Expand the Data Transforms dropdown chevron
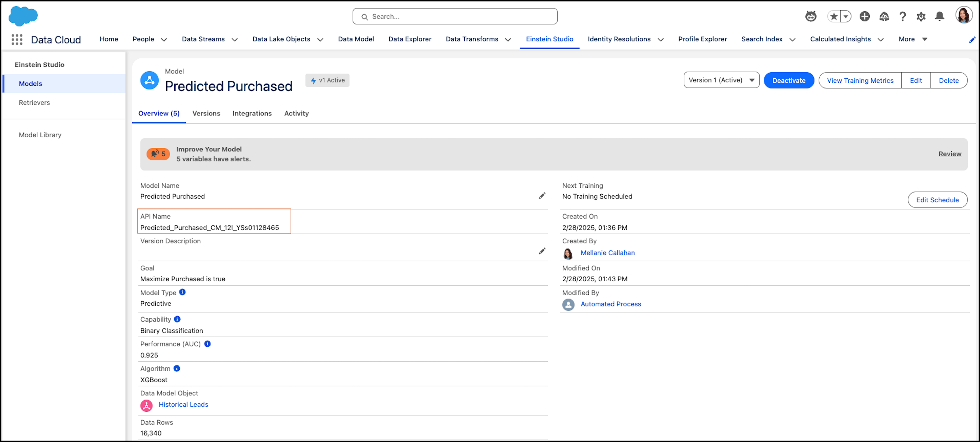This screenshot has height=442, width=980. [x=508, y=40]
